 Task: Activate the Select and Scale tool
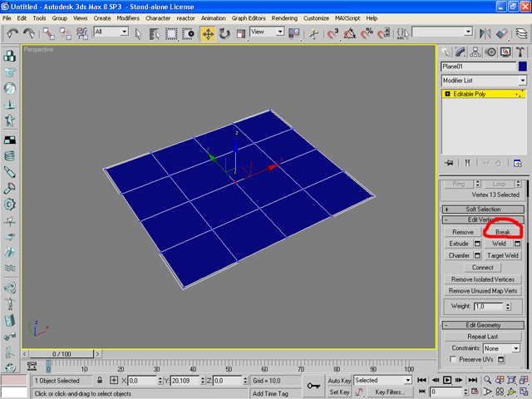240,33
